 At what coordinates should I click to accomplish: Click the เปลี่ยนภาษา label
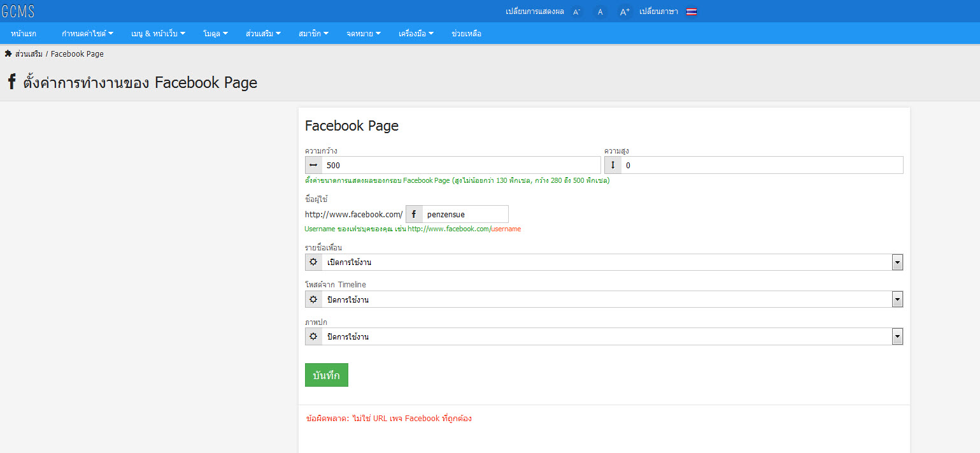(x=658, y=11)
